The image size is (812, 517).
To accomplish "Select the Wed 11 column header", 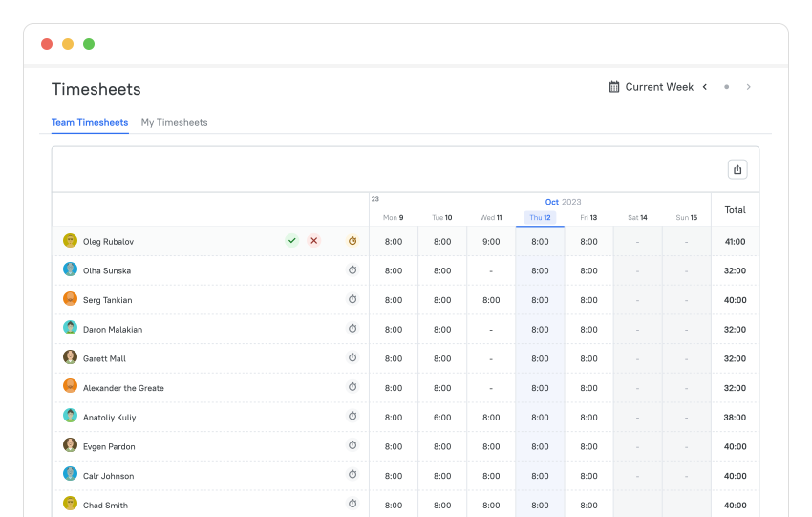I will pos(491,218).
